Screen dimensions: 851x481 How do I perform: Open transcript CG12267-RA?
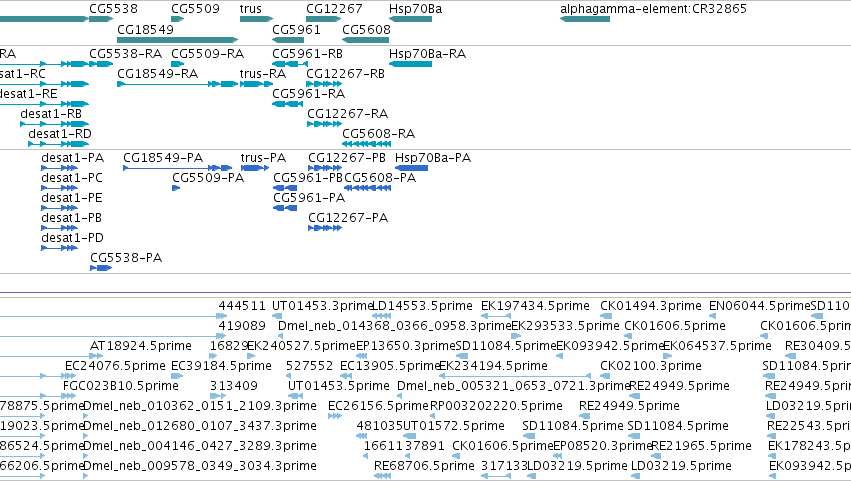(347, 114)
